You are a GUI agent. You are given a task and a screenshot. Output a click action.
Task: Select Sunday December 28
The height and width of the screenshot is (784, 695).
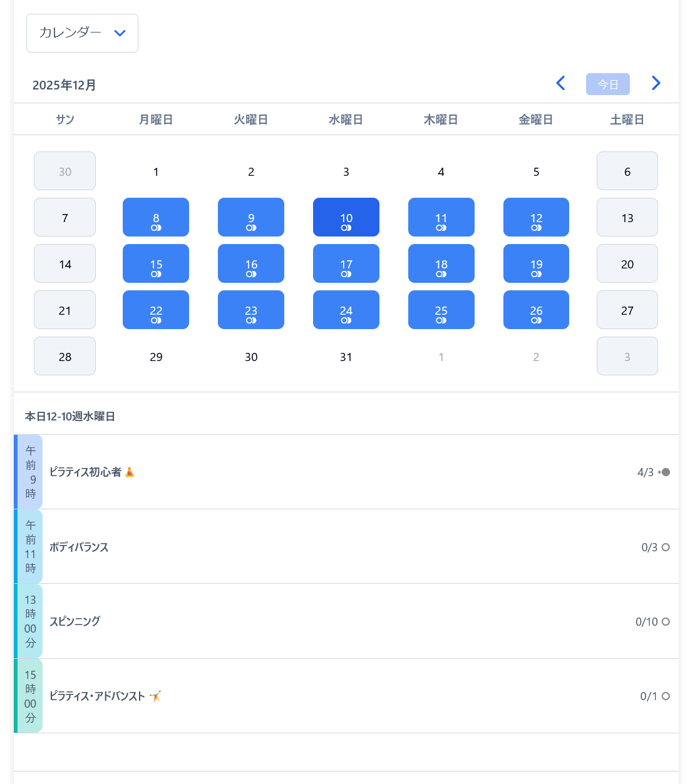[x=64, y=356]
